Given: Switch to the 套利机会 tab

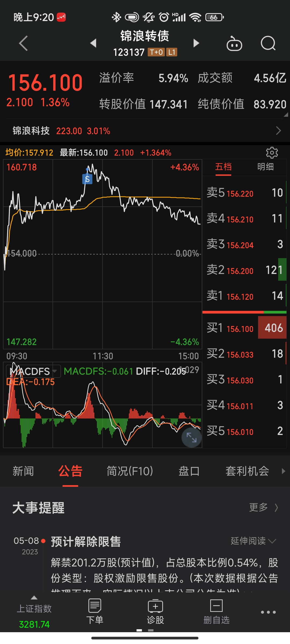Looking at the screenshot, I should 247,471.
